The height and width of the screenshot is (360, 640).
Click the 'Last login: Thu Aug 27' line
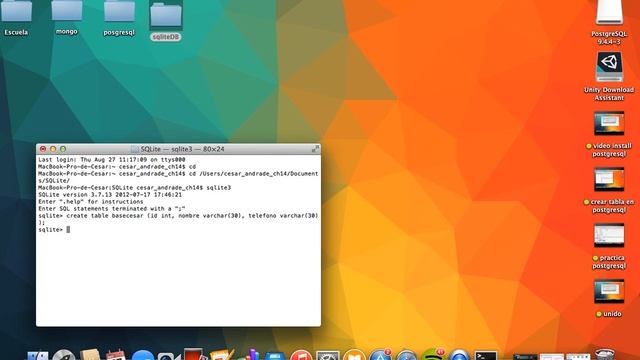pos(112,160)
